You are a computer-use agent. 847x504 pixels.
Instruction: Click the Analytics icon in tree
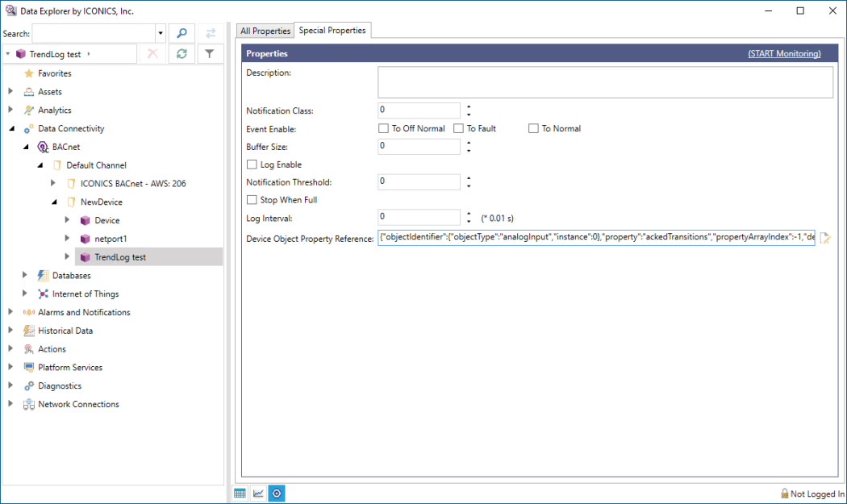coord(29,110)
